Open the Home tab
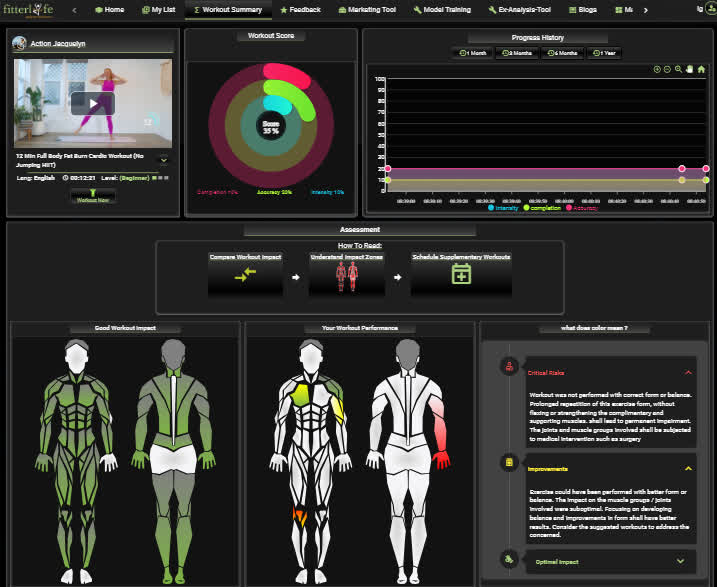This screenshot has width=717, height=587. pyautogui.click(x=109, y=10)
